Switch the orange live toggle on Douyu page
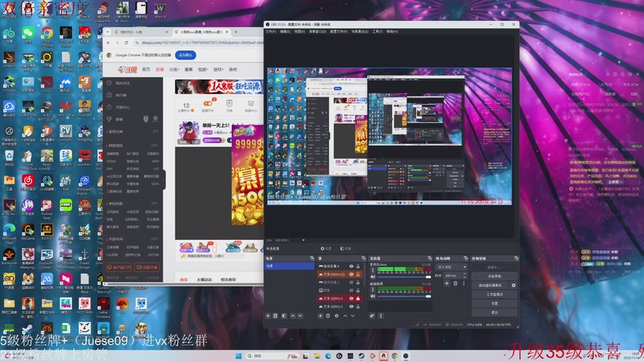The width and height of the screenshot is (644, 362). point(208,103)
